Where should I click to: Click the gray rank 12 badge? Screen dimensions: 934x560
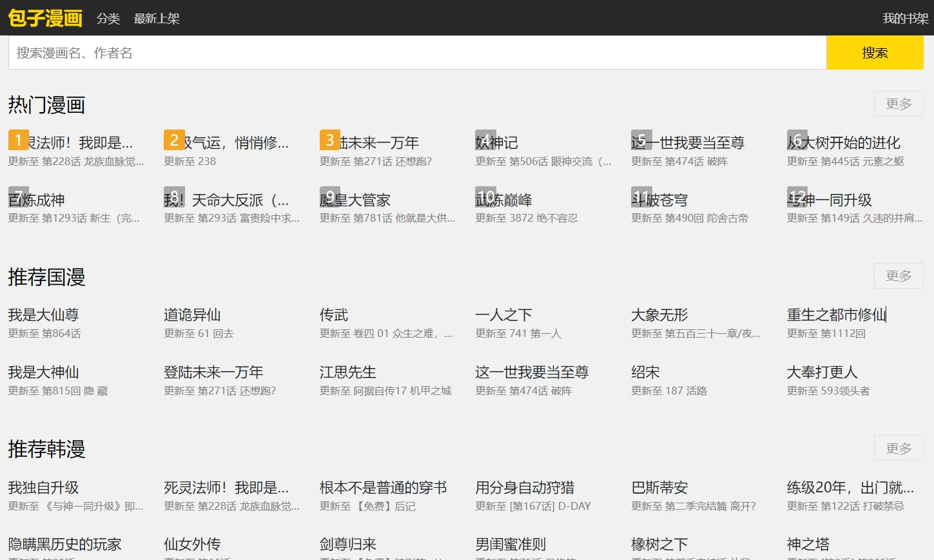coord(797,197)
